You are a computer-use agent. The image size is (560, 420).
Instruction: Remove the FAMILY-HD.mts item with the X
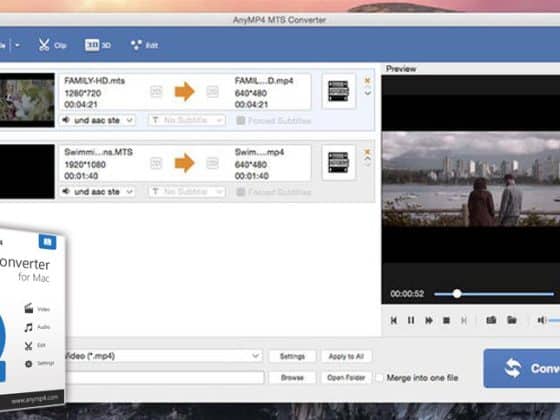tap(367, 80)
